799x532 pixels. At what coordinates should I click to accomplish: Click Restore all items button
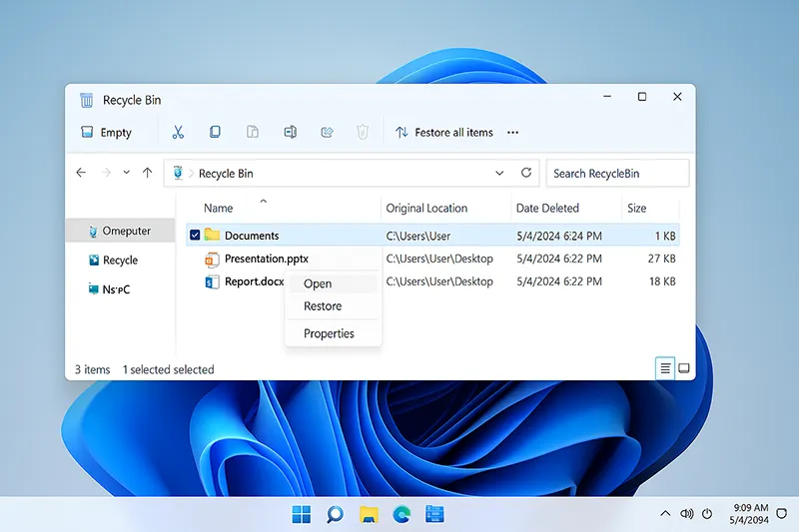443,133
